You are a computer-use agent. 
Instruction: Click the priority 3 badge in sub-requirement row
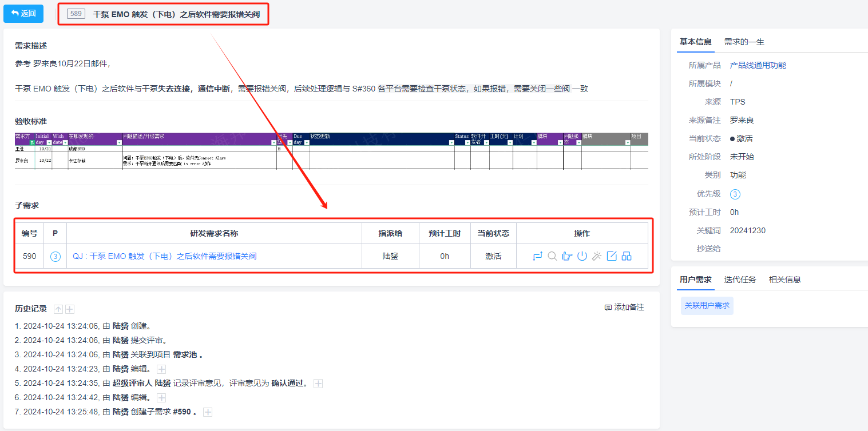[x=56, y=257]
